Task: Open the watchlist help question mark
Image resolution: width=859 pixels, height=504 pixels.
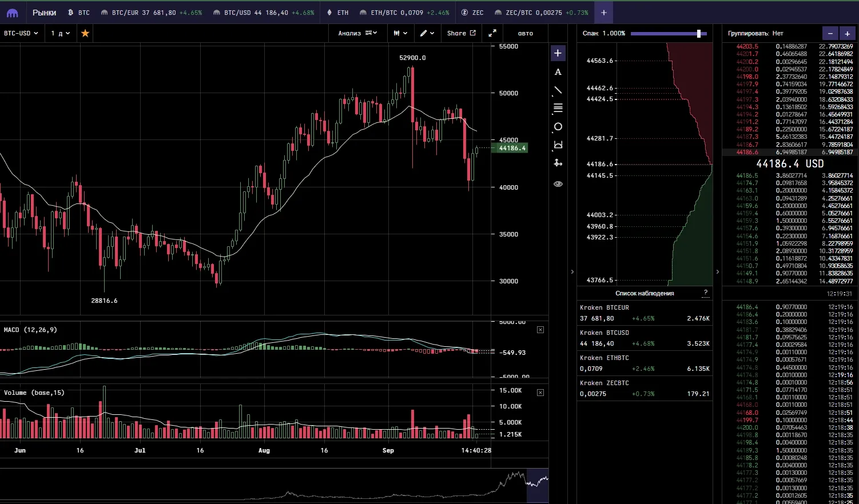Action: click(706, 293)
